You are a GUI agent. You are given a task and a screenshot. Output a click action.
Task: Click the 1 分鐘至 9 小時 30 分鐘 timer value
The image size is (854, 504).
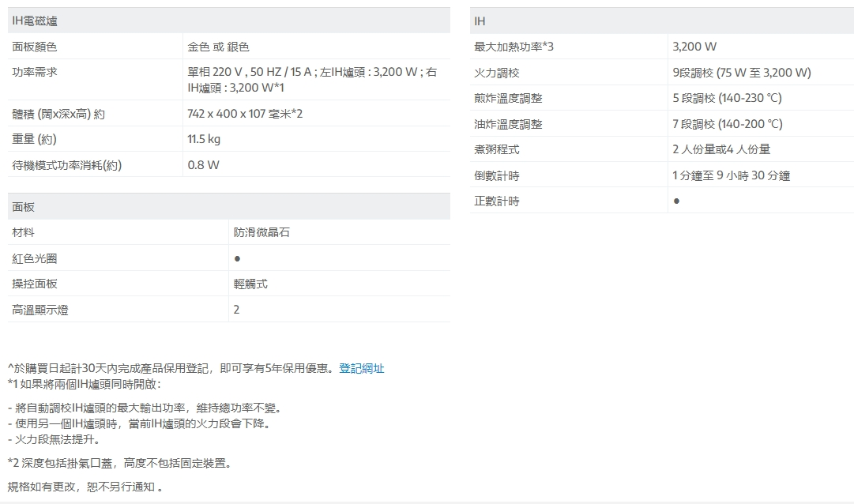[x=731, y=176]
